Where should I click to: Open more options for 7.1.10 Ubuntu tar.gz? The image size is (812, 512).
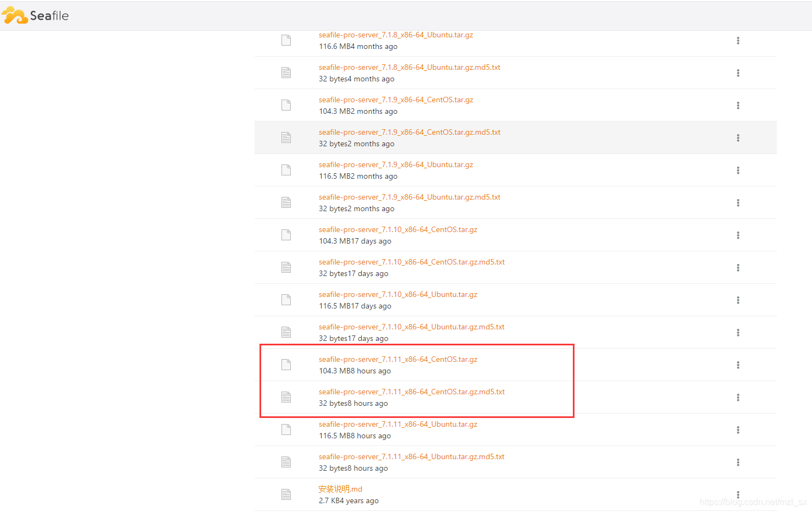[x=738, y=300]
